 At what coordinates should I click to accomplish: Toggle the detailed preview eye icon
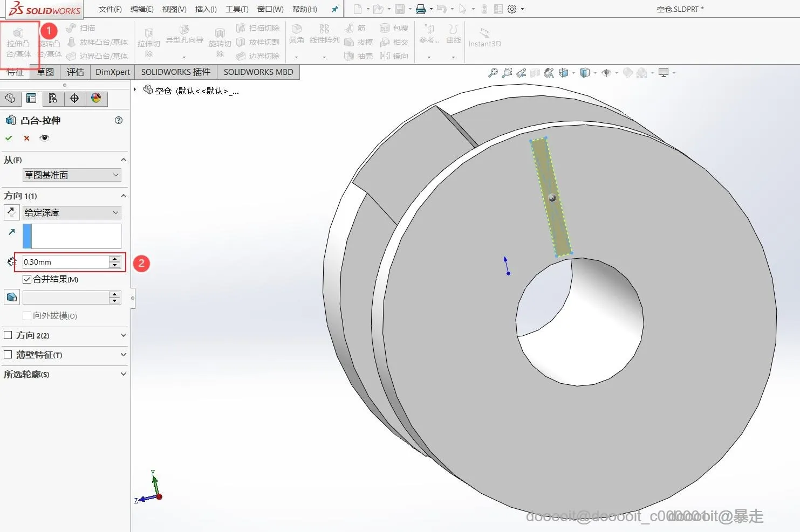pos(44,138)
